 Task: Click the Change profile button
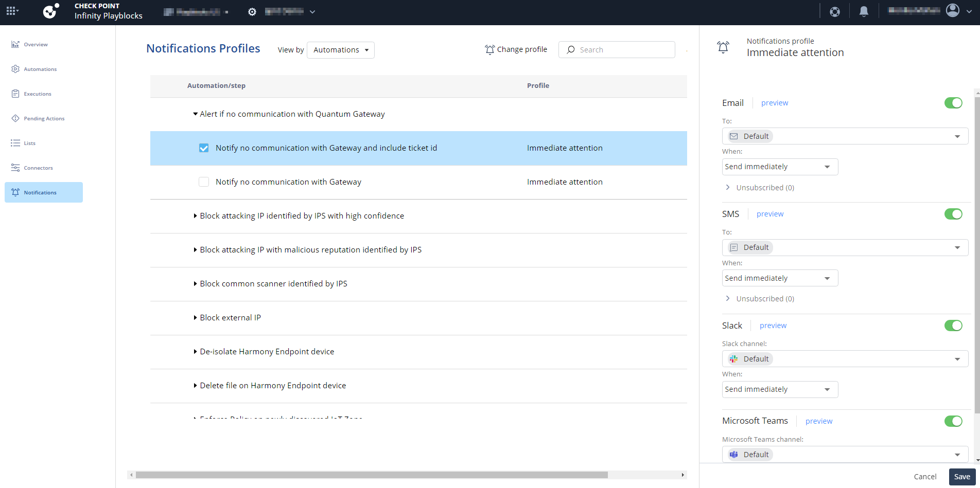[x=516, y=49]
